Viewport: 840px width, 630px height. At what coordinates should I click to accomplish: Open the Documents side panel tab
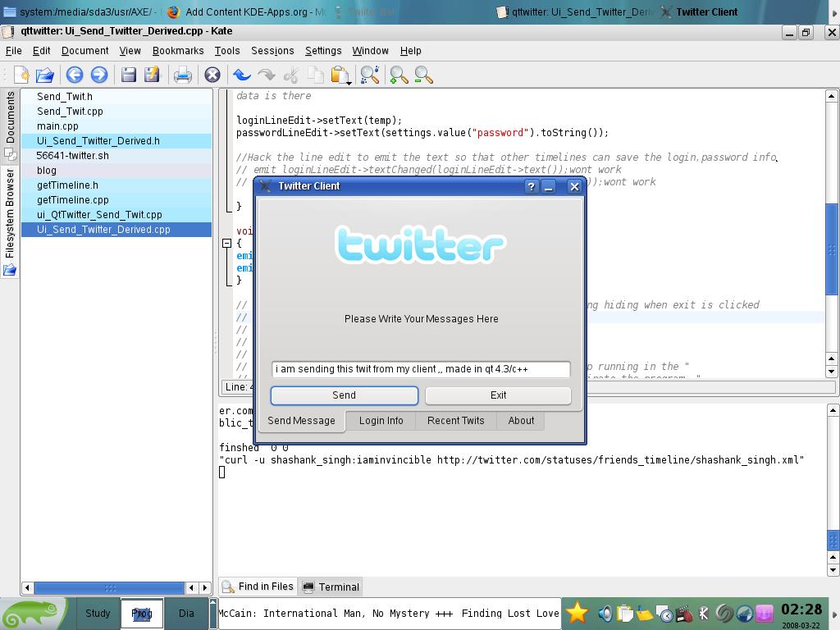10,125
